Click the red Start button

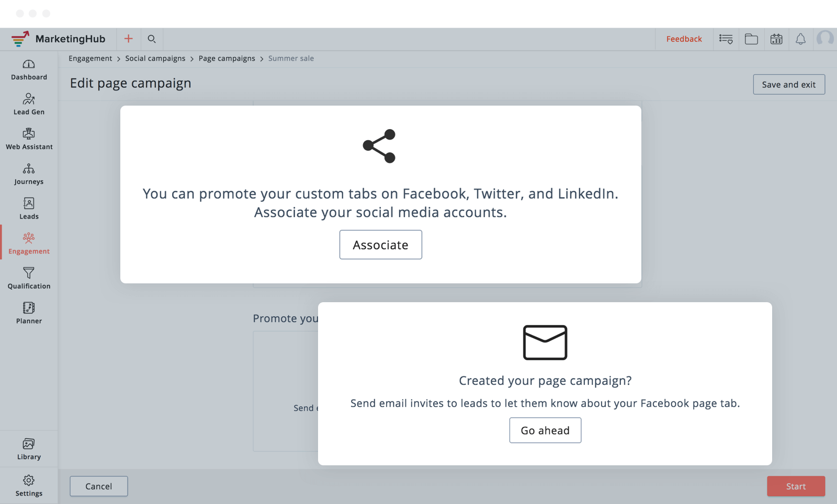pos(796,486)
